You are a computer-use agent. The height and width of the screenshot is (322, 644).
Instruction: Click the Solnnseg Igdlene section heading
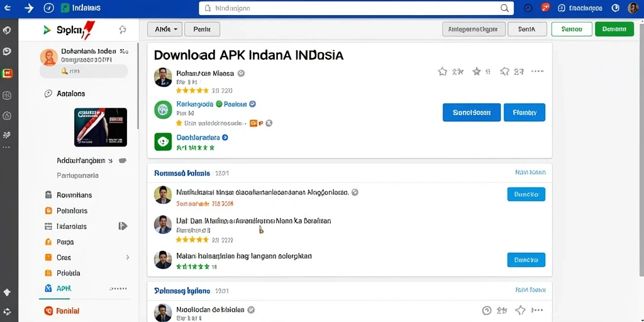[182, 291]
